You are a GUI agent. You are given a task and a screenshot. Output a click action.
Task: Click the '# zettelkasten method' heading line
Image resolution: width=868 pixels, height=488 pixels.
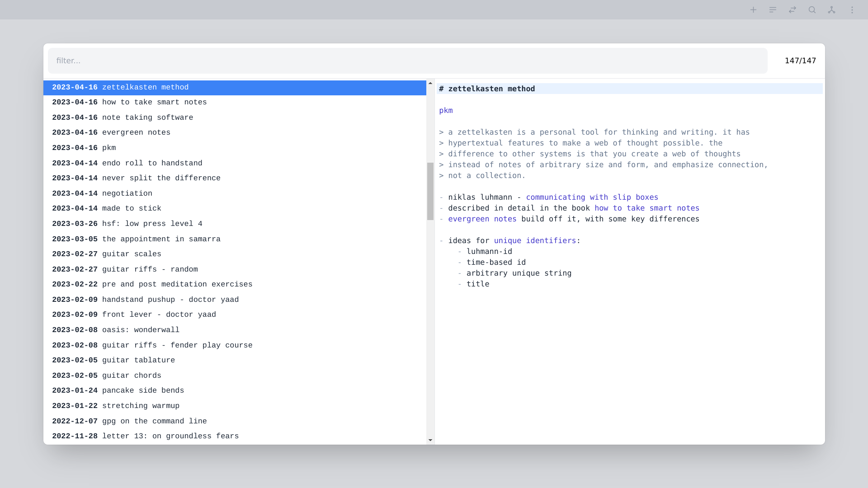(x=629, y=89)
